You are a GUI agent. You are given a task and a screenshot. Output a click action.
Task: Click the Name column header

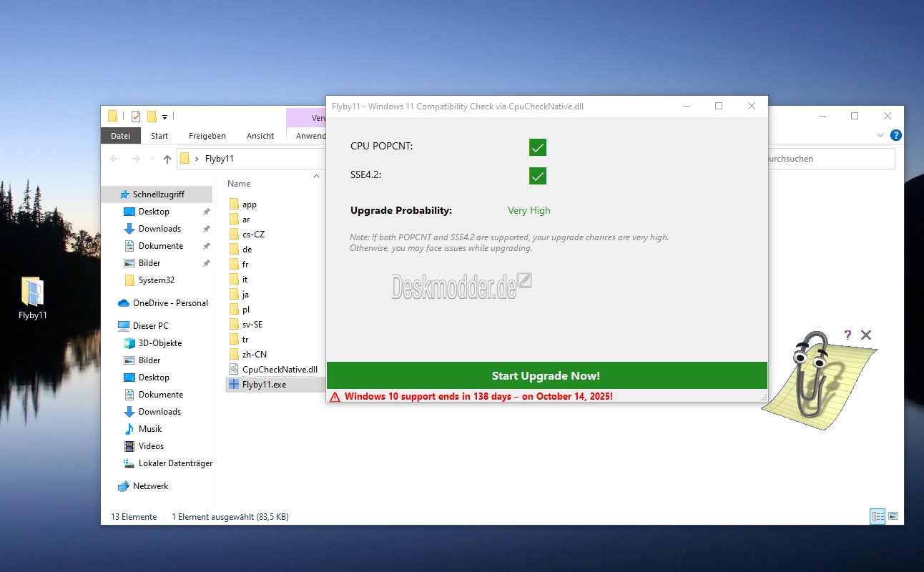point(239,184)
